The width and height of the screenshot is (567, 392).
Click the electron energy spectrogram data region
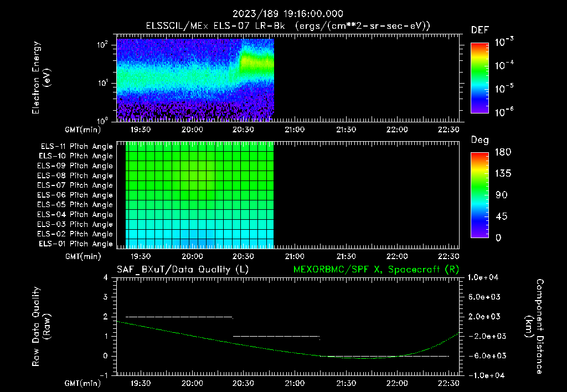point(195,80)
